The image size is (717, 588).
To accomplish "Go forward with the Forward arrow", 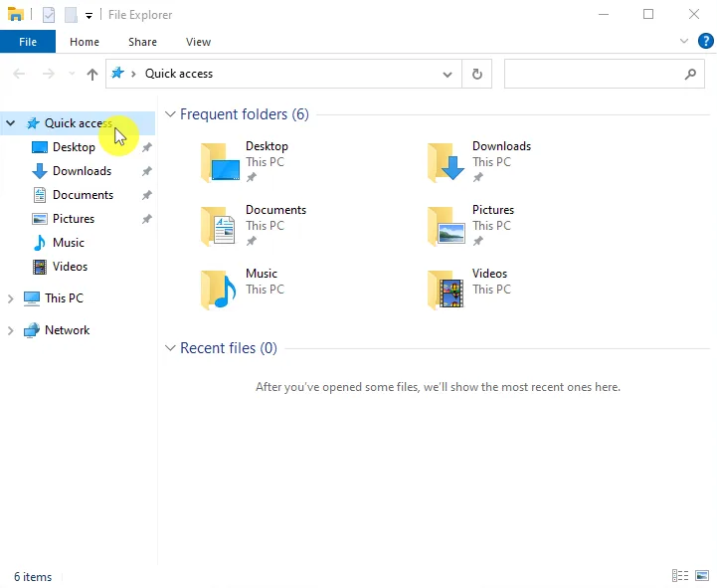I will click(x=48, y=74).
